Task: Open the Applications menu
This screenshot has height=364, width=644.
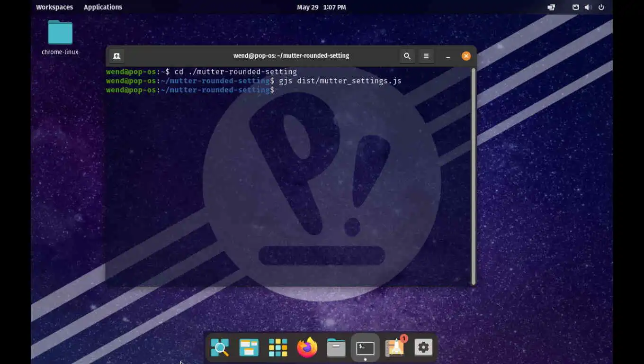Action: [x=103, y=7]
